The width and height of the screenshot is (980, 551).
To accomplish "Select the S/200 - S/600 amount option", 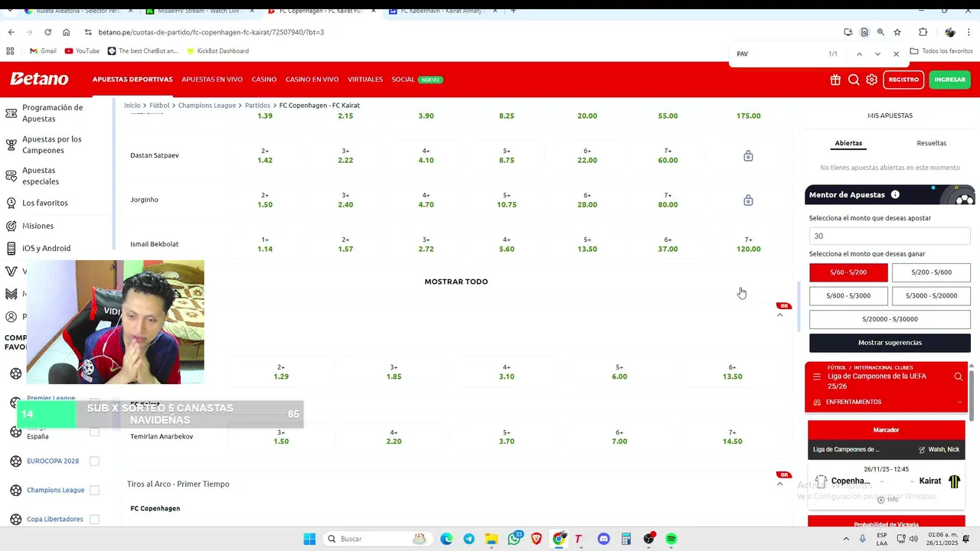I will point(931,272).
